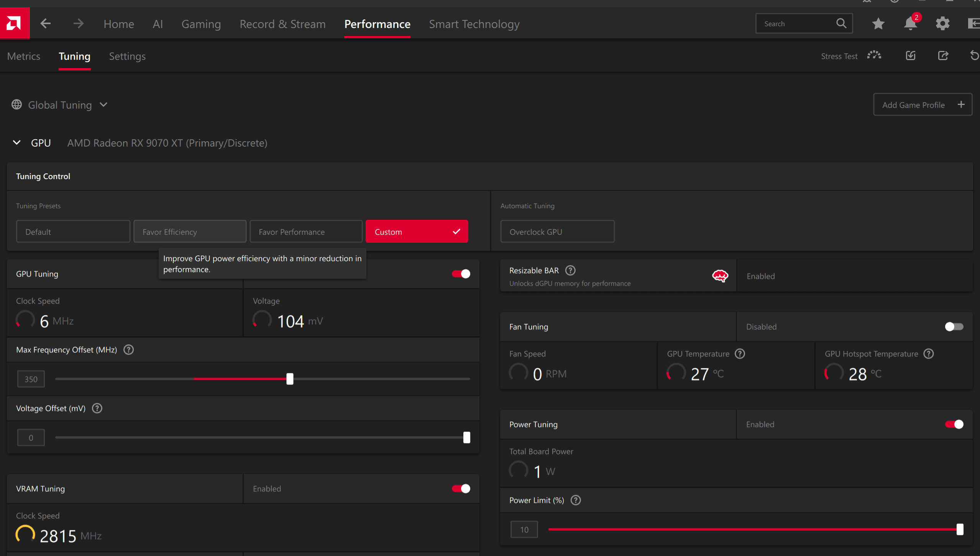The width and height of the screenshot is (980, 556).
Task: Open the notifications bell
Action: [x=910, y=24]
